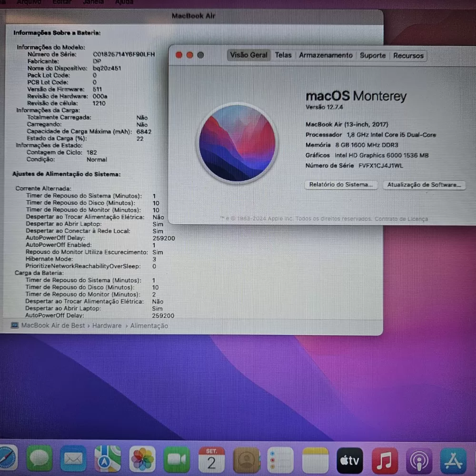Click the "Totalmente Carregada:" label
This screenshot has width=476, height=476.
point(59,117)
